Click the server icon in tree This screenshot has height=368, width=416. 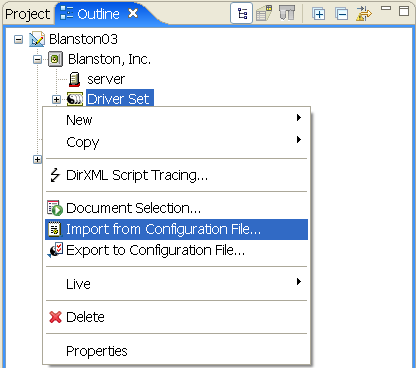[x=74, y=79]
